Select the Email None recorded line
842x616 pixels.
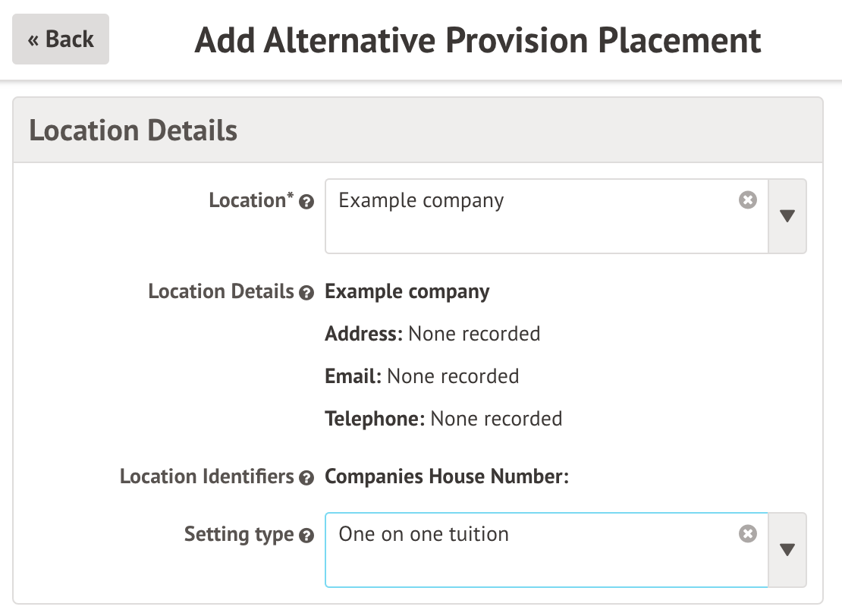tap(422, 376)
